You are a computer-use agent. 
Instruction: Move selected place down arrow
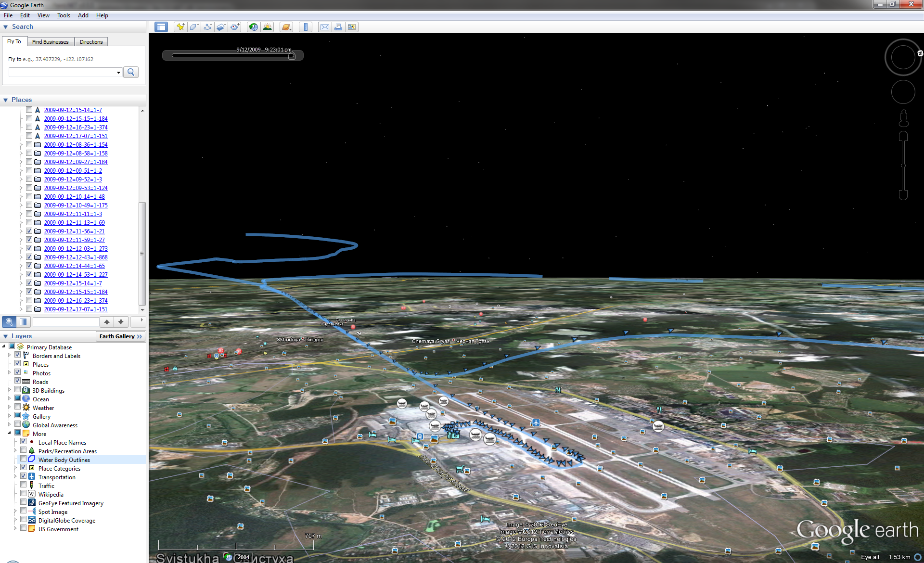tap(121, 322)
